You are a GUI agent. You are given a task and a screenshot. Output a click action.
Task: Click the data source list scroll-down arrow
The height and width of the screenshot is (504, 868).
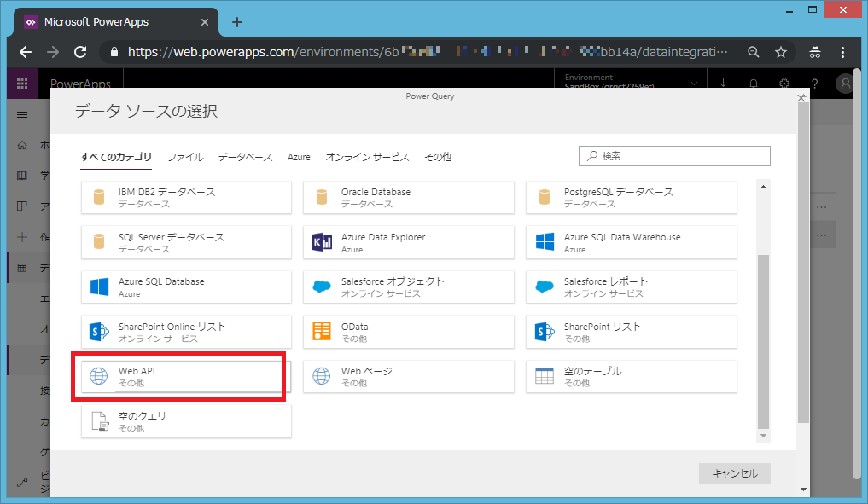tap(763, 436)
